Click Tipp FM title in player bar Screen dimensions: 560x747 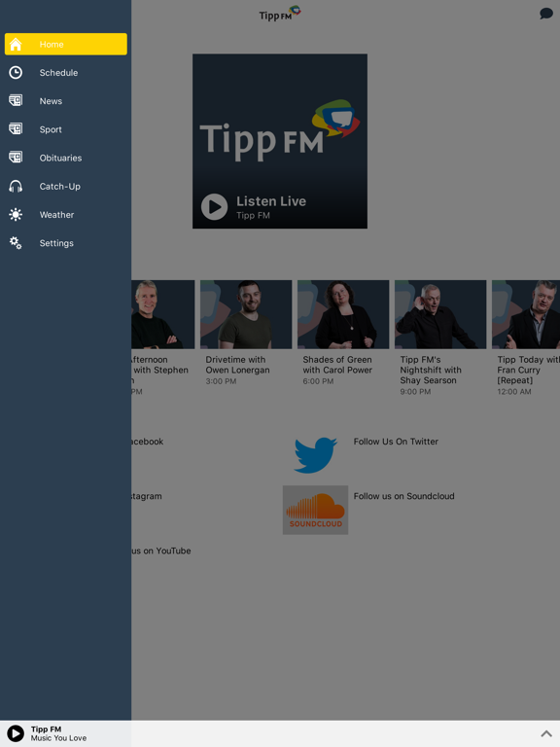point(46,729)
